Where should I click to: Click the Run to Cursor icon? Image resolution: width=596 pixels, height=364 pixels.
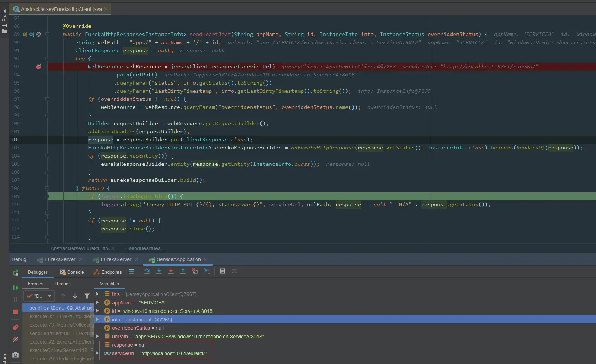tap(207, 271)
